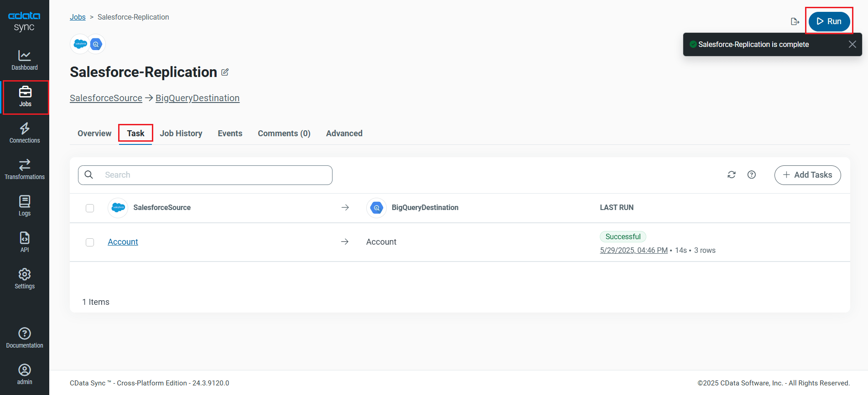Open Documentation help in the sidebar
Screen dimensions: 868x395
point(25,338)
